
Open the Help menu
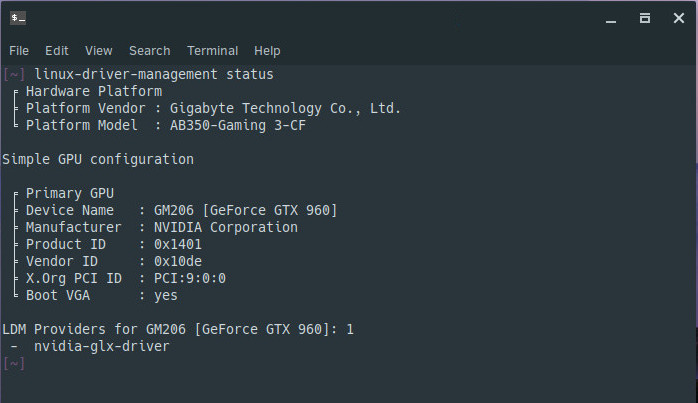[x=267, y=50]
